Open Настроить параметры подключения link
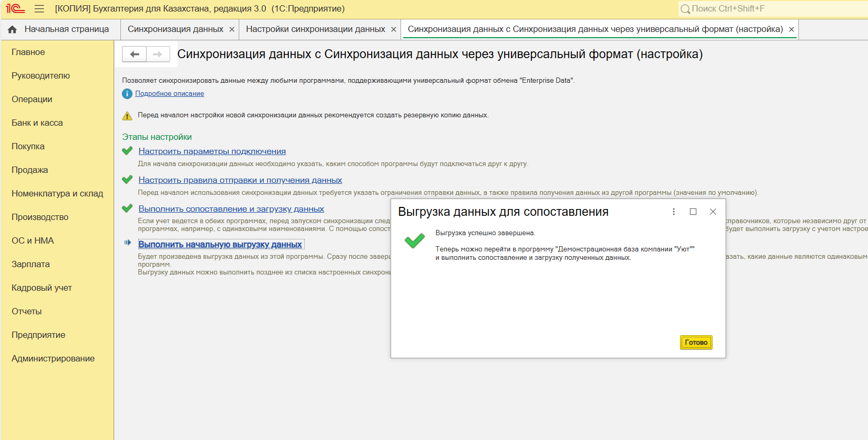 click(212, 151)
